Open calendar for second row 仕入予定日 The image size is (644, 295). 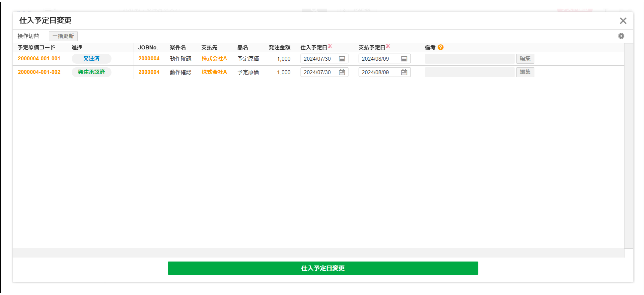pyautogui.click(x=342, y=72)
